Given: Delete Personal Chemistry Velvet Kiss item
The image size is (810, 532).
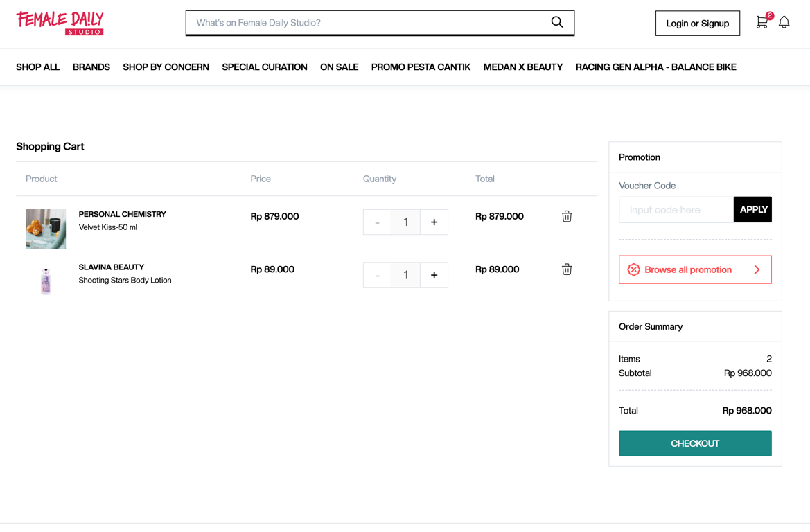Looking at the screenshot, I should pos(567,216).
